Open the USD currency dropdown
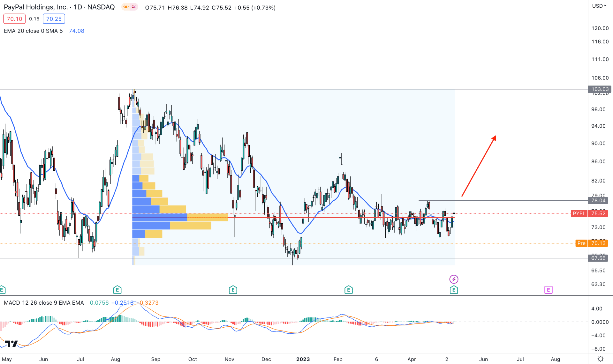This screenshot has width=613, height=364. (599, 6)
